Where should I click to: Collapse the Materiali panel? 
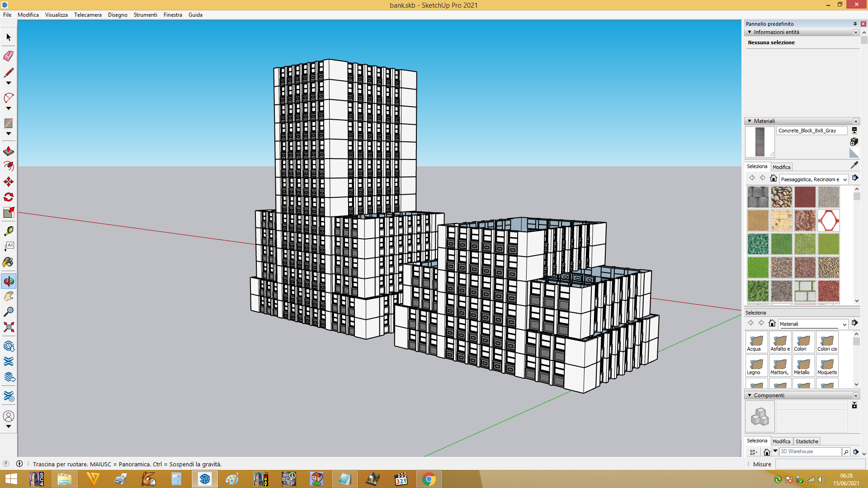pyautogui.click(x=750, y=121)
